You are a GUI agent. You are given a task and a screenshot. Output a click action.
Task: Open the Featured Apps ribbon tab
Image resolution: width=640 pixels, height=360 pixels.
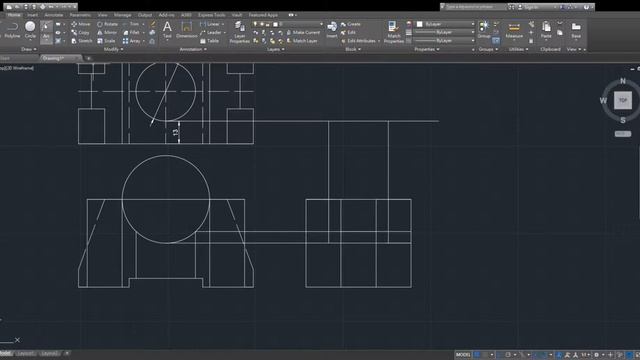coord(263,15)
